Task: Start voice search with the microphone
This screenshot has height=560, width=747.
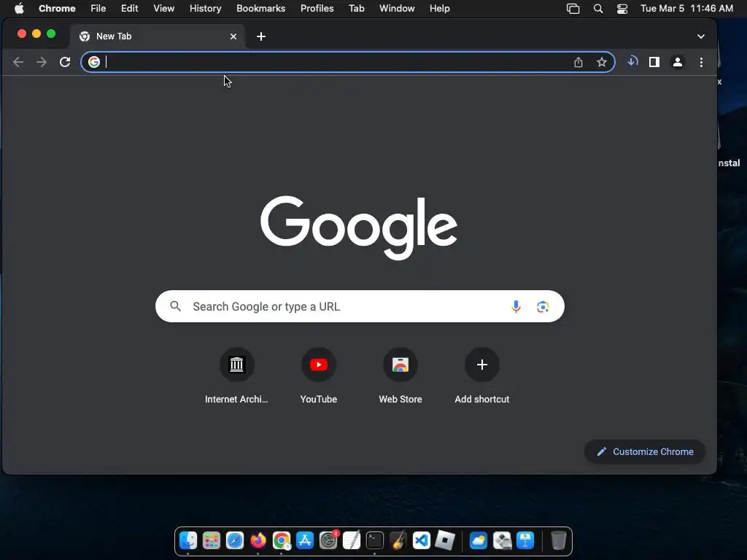Action: point(516,306)
